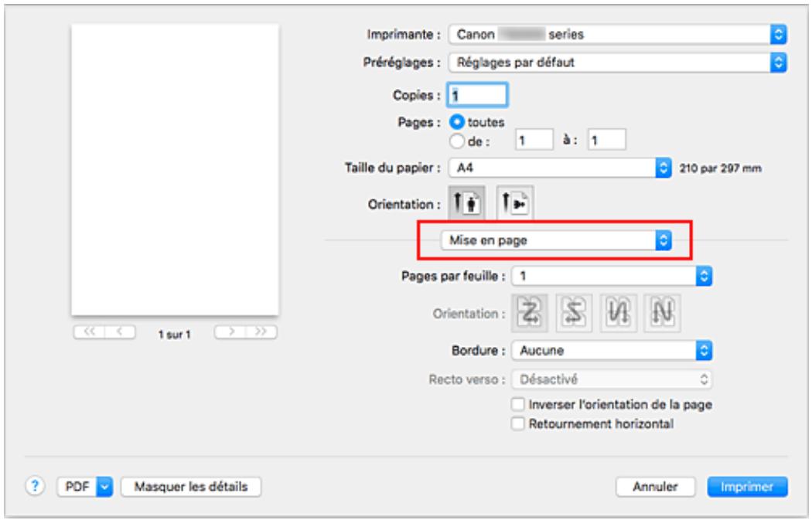Click the '210 par 297 mm' text
Screen dimensions: 812x520
coord(720,168)
